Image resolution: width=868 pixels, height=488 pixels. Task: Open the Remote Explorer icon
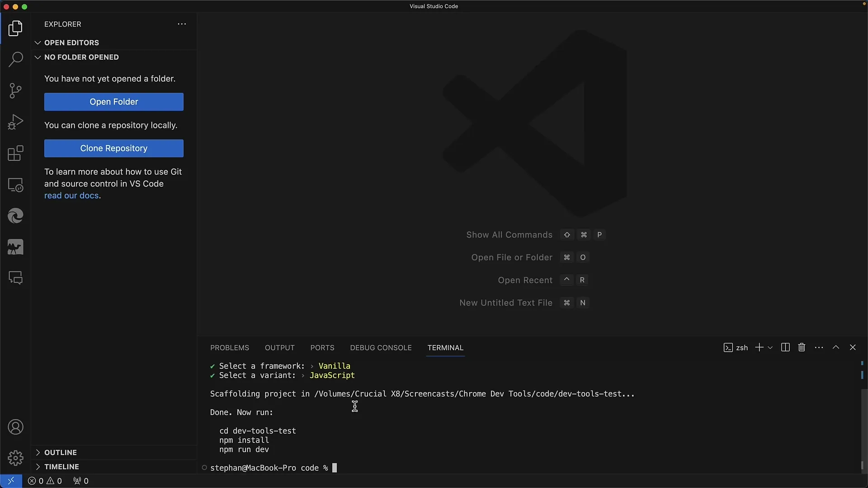pyautogui.click(x=15, y=185)
